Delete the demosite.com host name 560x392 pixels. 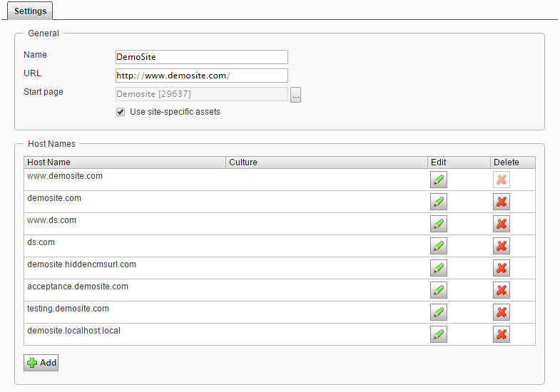(x=502, y=202)
